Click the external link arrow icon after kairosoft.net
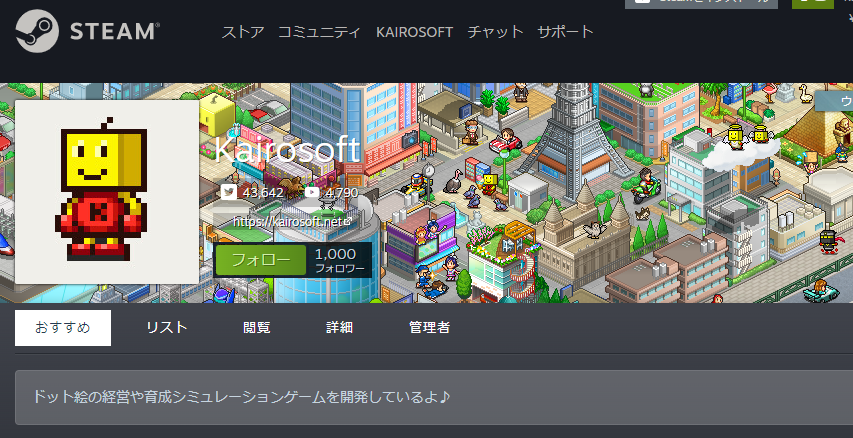This screenshot has width=853, height=438. 348,221
